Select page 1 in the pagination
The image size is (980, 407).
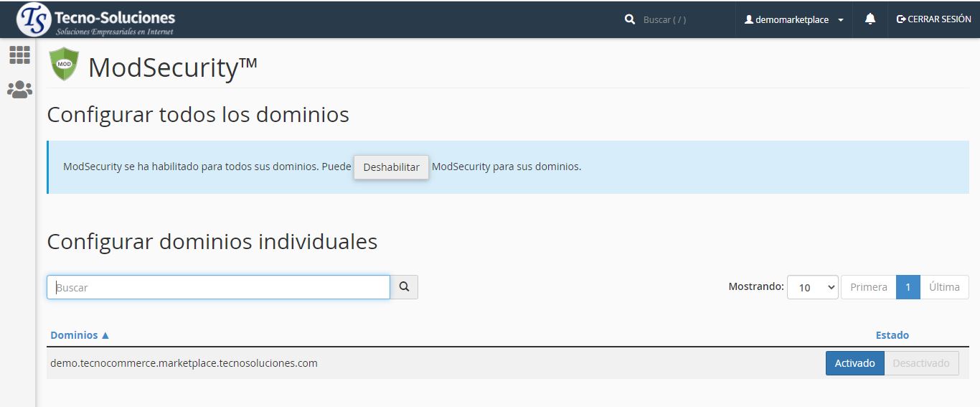908,287
